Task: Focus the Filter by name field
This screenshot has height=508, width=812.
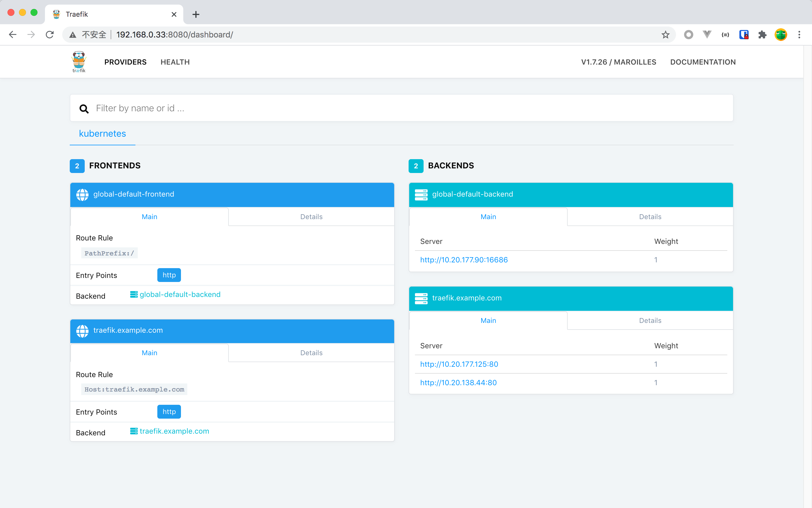Action: [x=403, y=108]
